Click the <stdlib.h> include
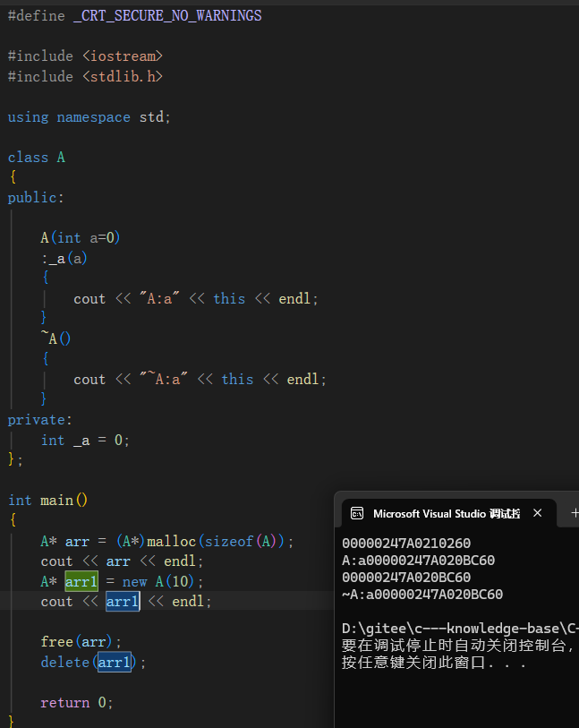 coord(123,77)
